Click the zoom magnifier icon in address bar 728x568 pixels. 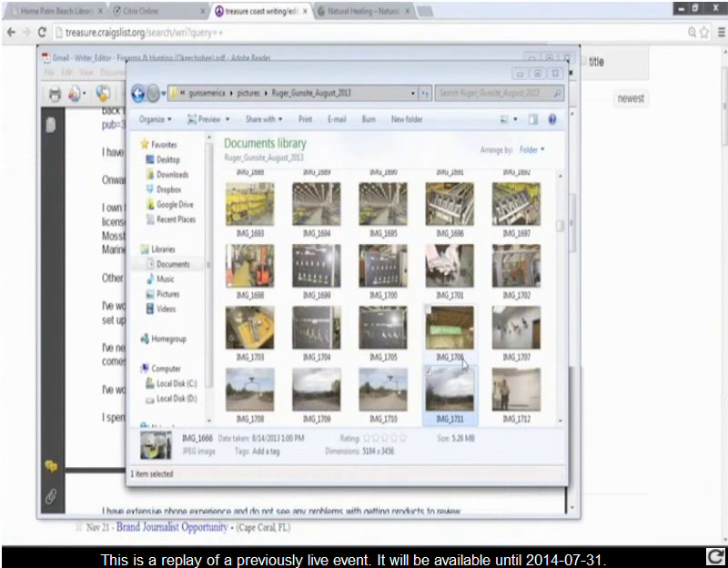pyautogui.click(x=692, y=32)
